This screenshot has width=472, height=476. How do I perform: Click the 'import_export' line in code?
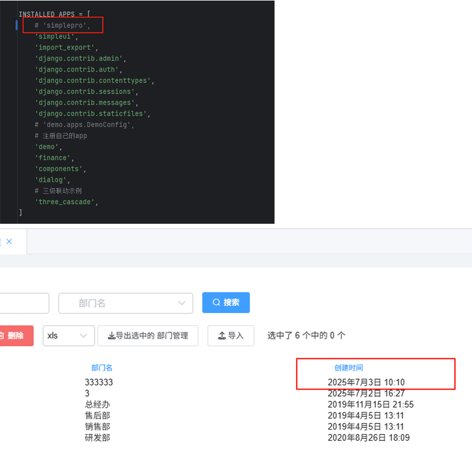point(67,48)
